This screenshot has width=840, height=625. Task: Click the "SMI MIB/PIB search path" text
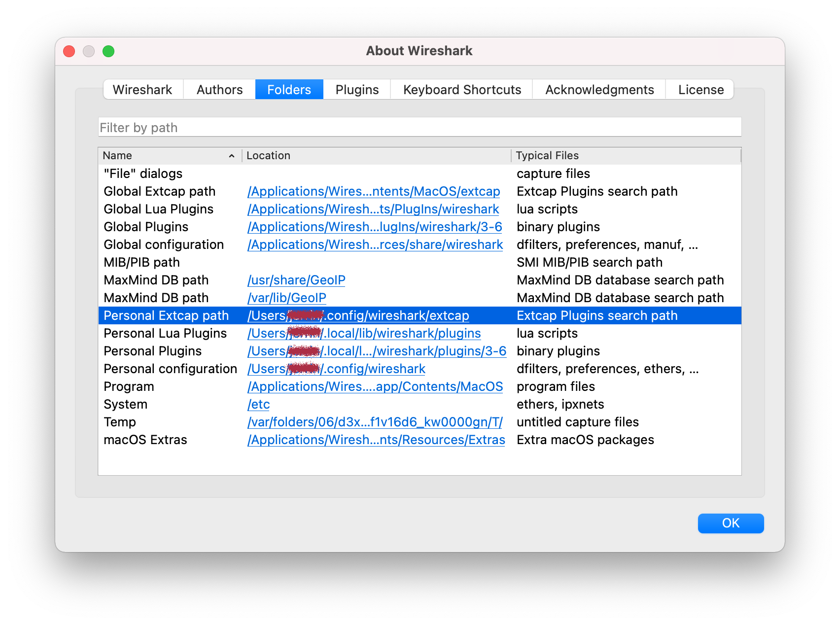[590, 262]
